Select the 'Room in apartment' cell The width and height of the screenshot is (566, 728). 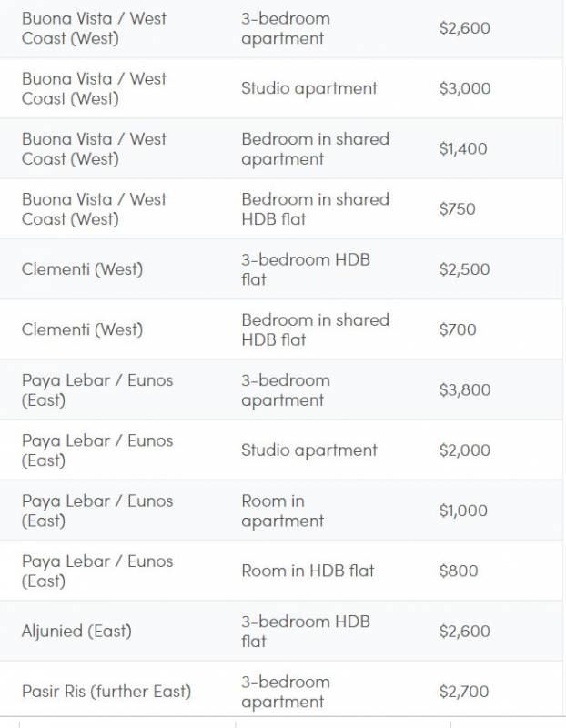click(x=283, y=511)
